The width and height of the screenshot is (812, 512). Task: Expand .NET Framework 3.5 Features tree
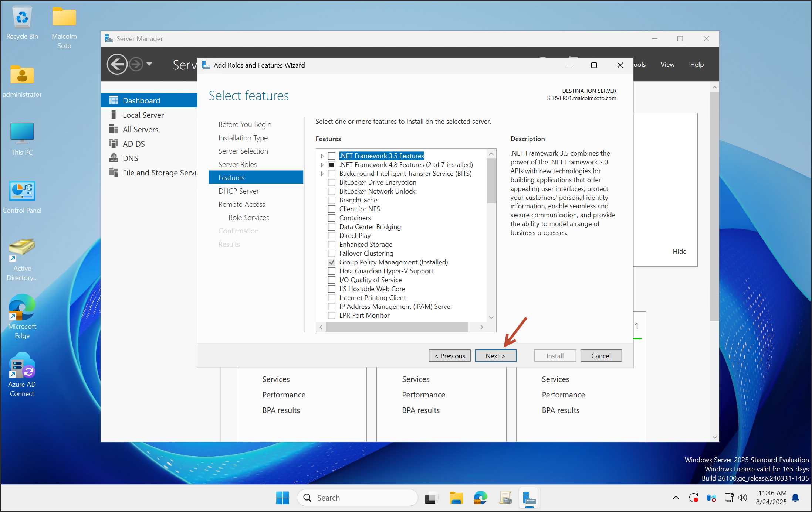(x=322, y=156)
